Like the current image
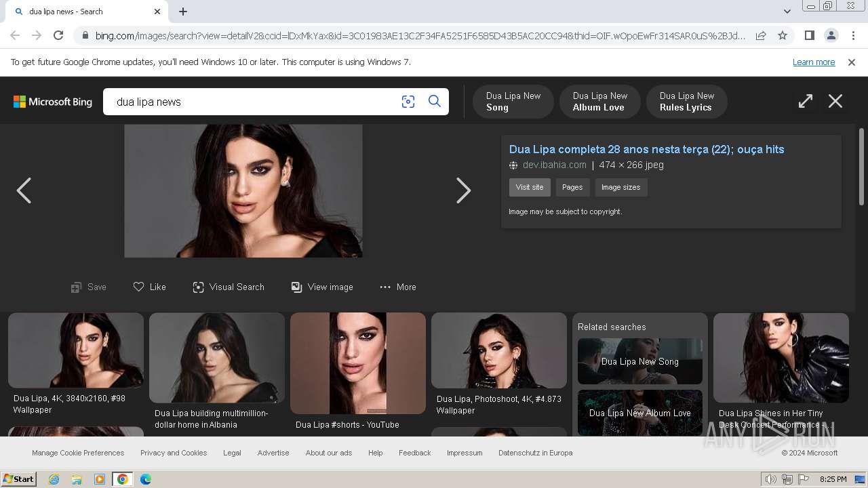Screen dimensions: 868x488 [x=149, y=287]
